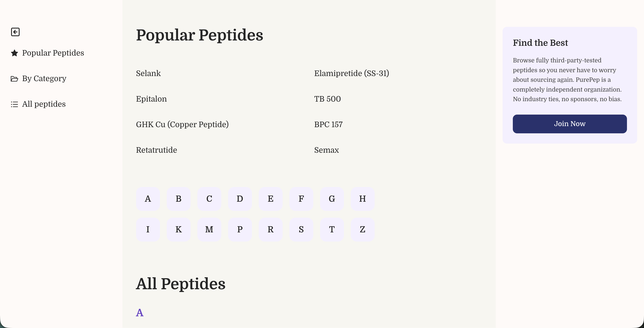Select the letter R filter tile
644x328 pixels.
click(270, 229)
